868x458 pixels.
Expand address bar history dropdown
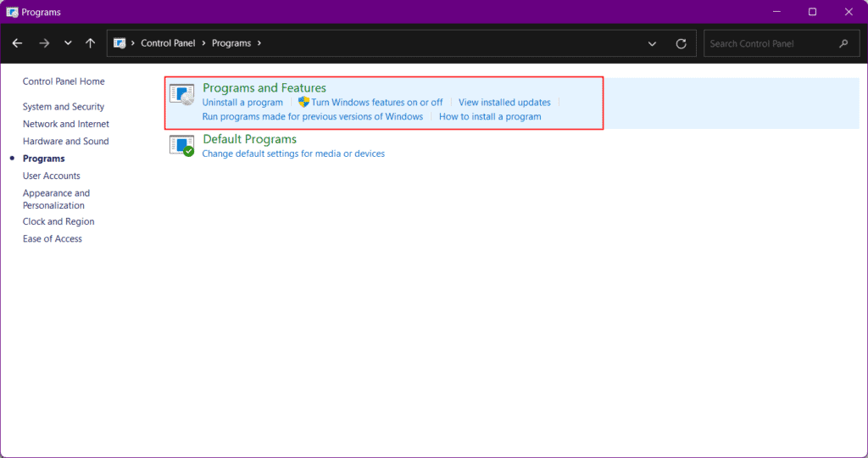(652, 43)
